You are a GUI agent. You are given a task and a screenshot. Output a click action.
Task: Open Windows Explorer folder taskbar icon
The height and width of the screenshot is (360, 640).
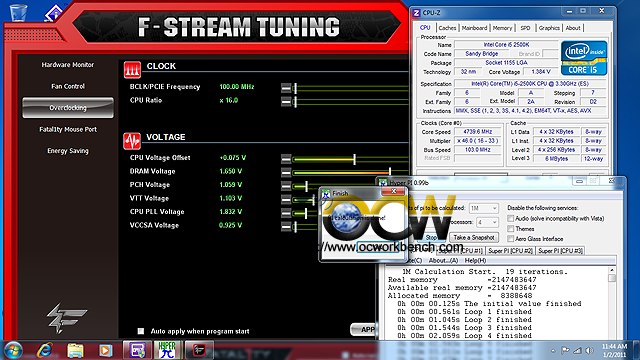[76, 350]
